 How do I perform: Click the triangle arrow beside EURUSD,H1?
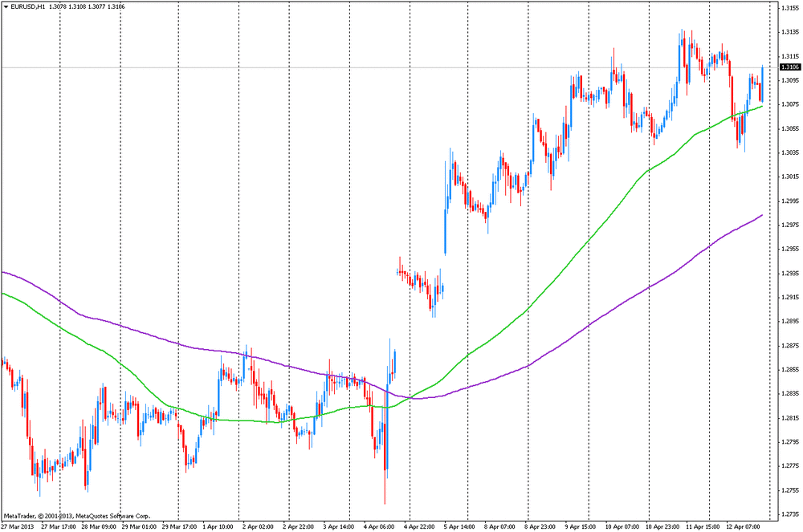click(x=6, y=6)
